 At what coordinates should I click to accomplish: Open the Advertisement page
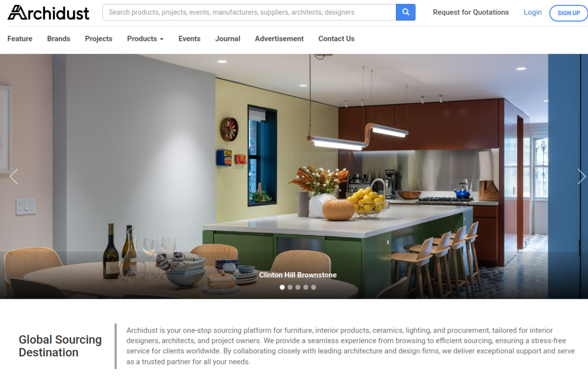(x=279, y=39)
